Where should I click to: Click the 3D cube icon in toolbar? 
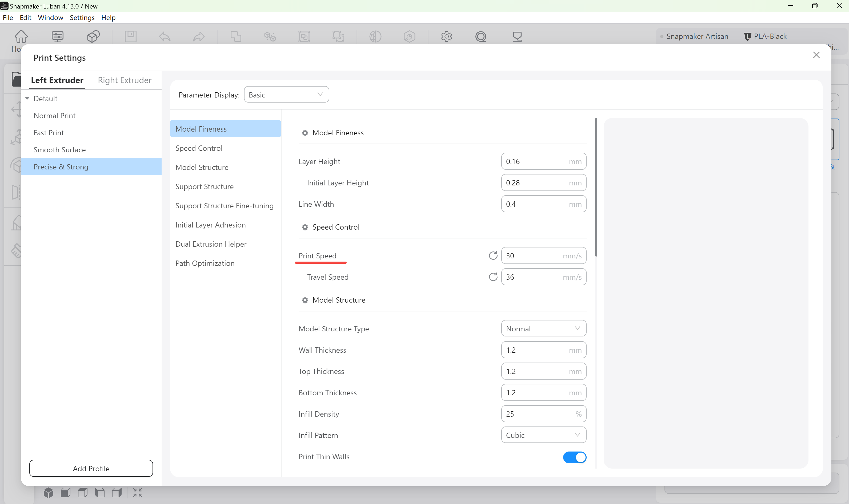(93, 36)
